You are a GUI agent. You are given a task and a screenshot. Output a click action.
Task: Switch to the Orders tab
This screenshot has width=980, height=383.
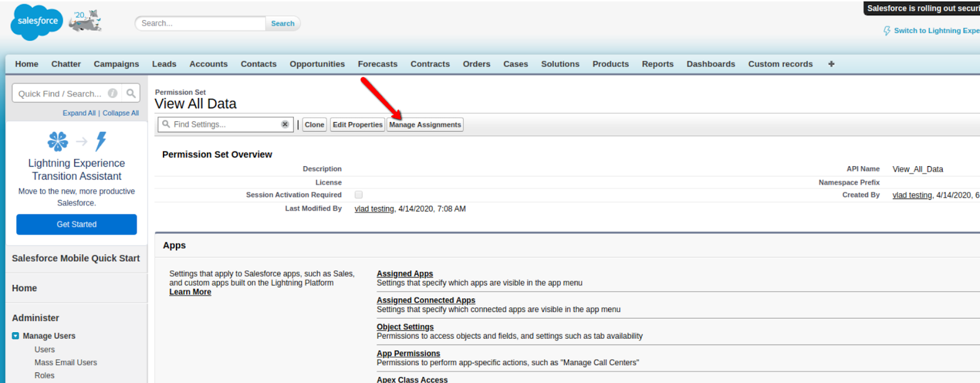pos(477,64)
